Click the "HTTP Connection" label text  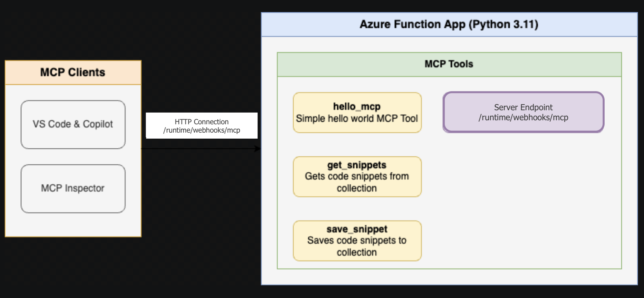point(202,122)
